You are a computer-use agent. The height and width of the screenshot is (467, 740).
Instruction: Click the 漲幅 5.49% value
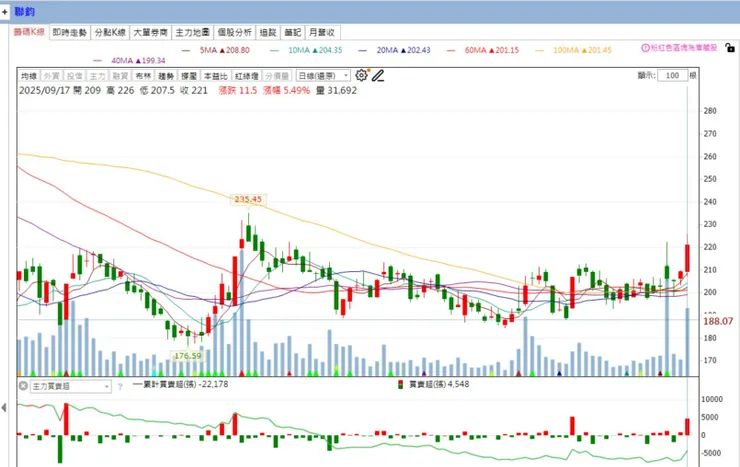pyautogui.click(x=286, y=91)
